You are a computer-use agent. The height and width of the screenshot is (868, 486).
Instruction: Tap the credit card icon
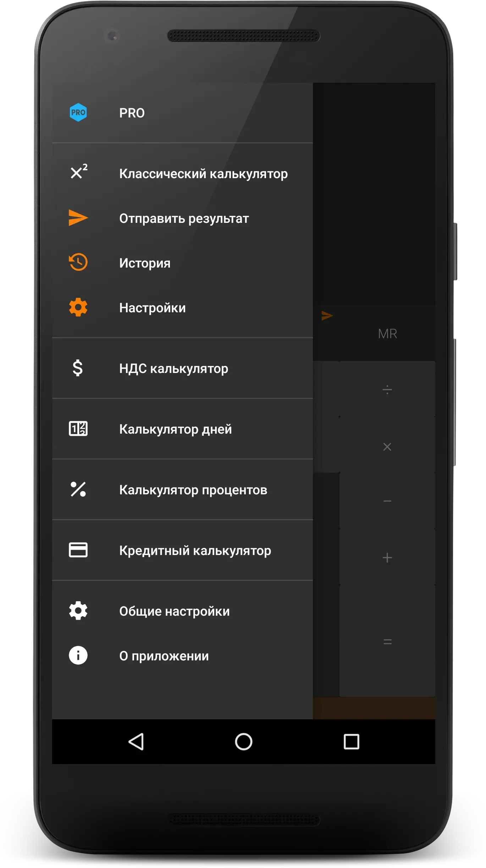click(78, 550)
